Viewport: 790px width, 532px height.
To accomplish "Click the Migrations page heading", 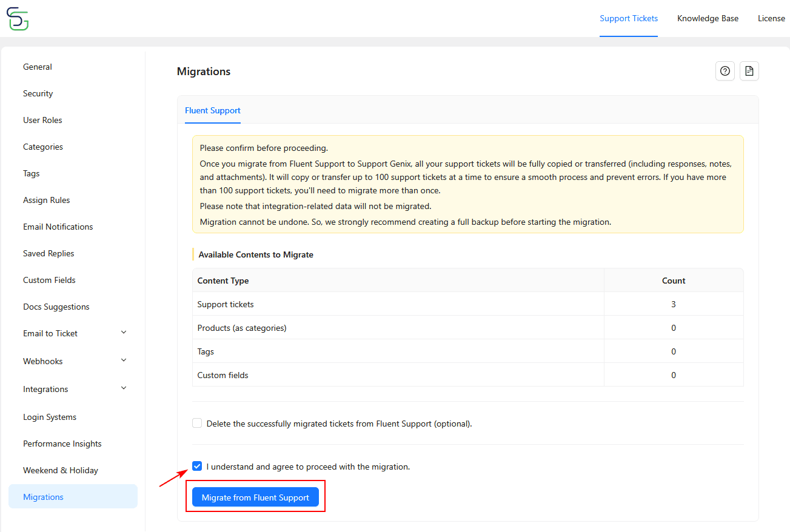I will tap(204, 71).
